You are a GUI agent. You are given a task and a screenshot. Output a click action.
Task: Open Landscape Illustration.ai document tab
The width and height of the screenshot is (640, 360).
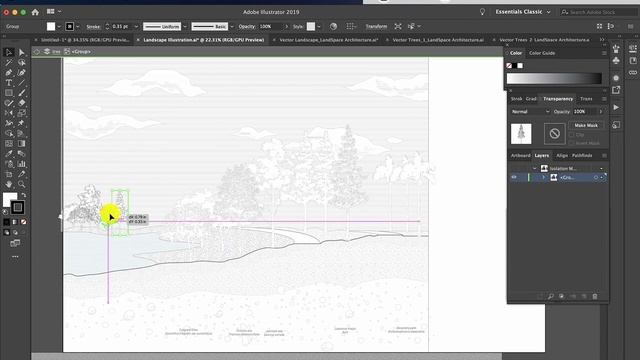click(204, 40)
